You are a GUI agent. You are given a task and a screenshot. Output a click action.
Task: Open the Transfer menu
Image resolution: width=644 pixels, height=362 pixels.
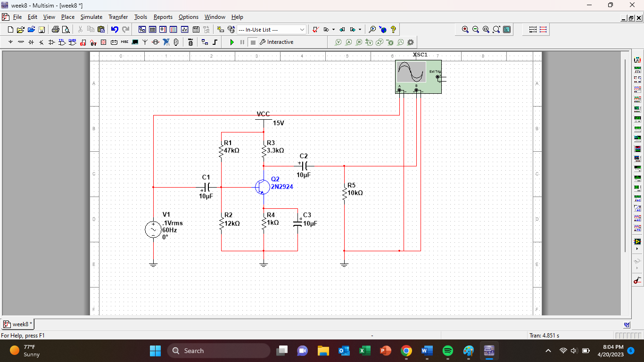click(118, 17)
